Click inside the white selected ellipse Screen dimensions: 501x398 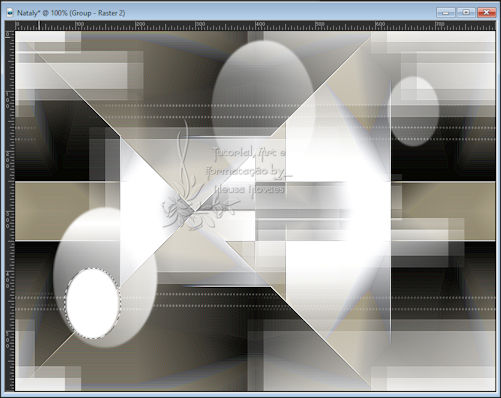pyautogui.click(x=93, y=303)
